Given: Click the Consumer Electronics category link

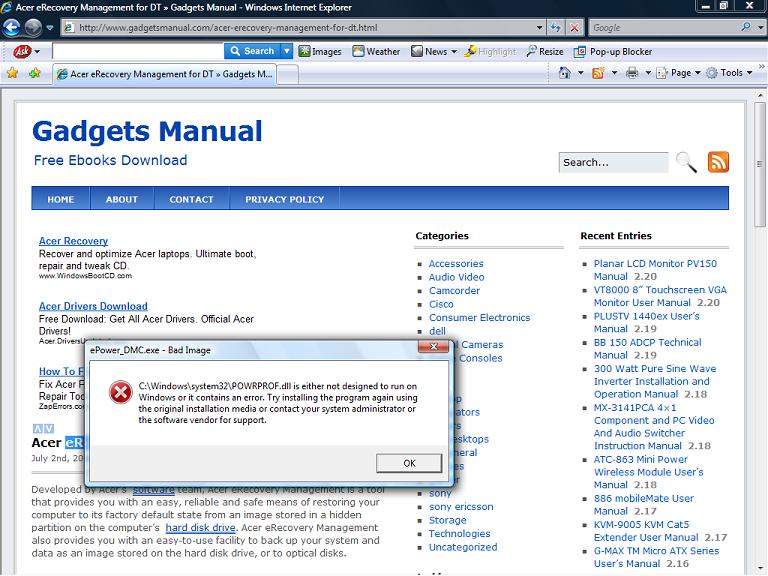Looking at the screenshot, I should point(480,317).
